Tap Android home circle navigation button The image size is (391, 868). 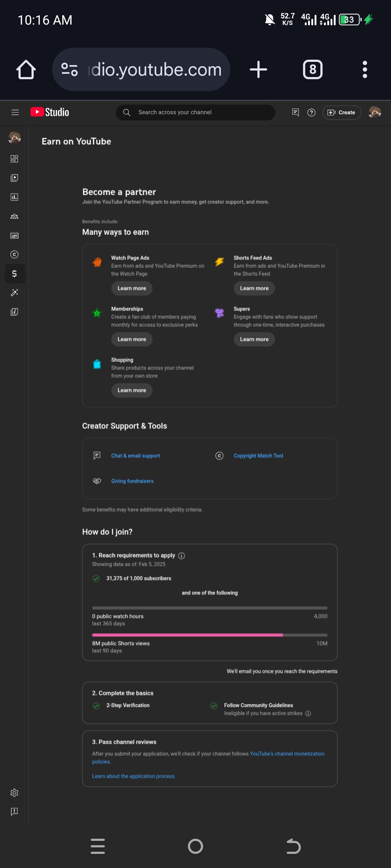tap(195, 846)
